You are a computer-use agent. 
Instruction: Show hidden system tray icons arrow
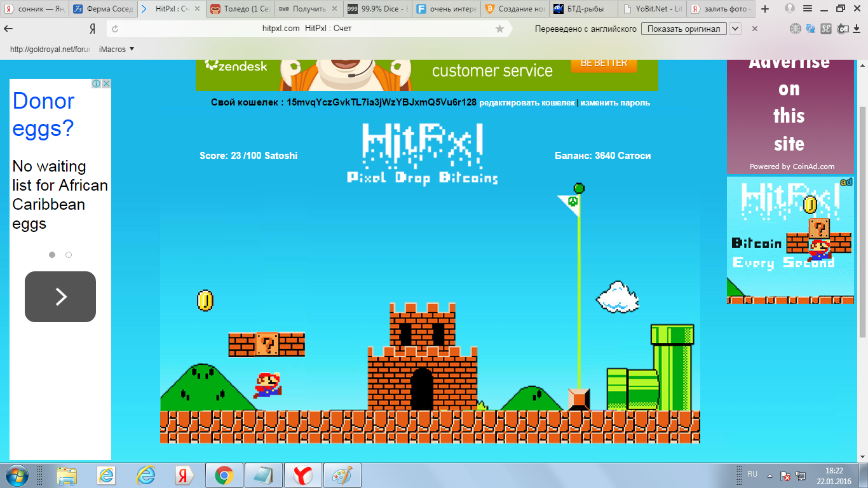click(x=770, y=475)
